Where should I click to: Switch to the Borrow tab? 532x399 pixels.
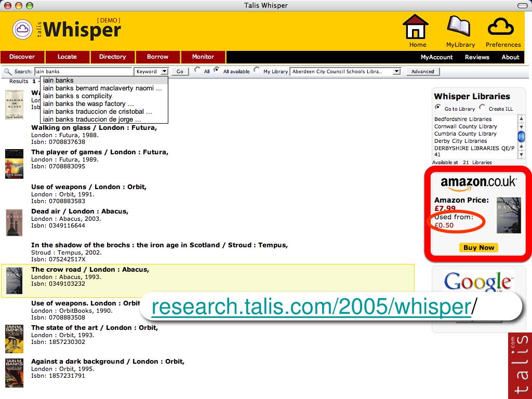[x=158, y=57]
